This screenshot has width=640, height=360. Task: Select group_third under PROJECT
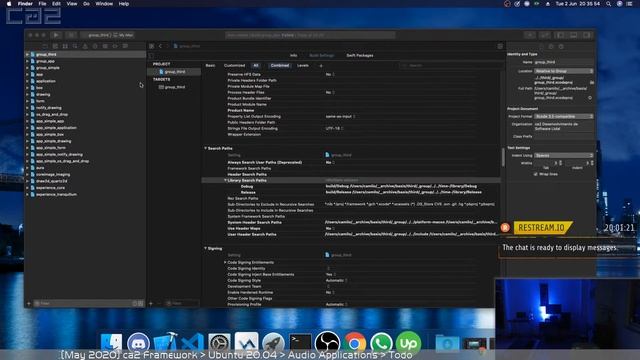(174, 71)
